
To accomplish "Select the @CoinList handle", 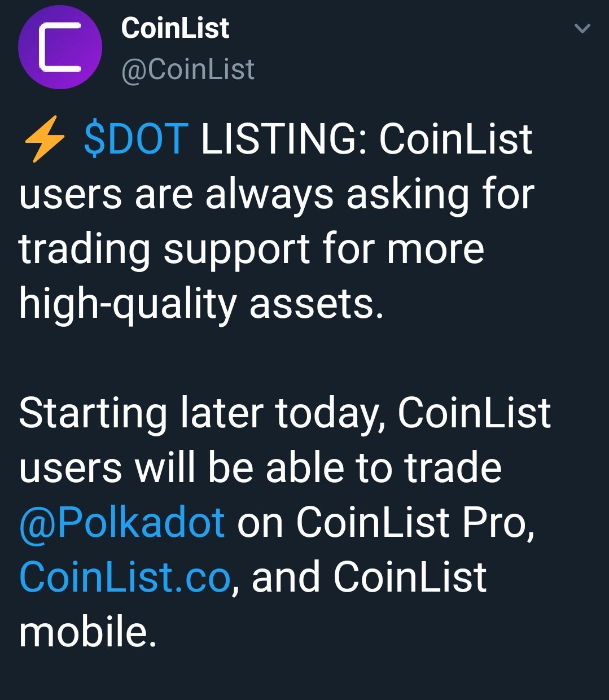I will [x=188, y=69].
